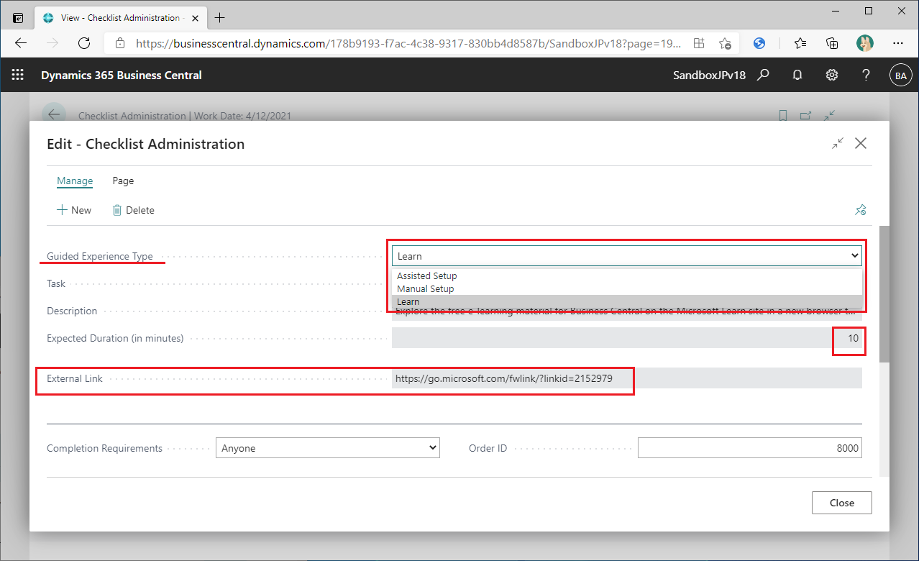Open the Dynamics 365 app launcher
The width and height of the screenshot is (924, 561).
pyautogui.click(x=17, y=75)
